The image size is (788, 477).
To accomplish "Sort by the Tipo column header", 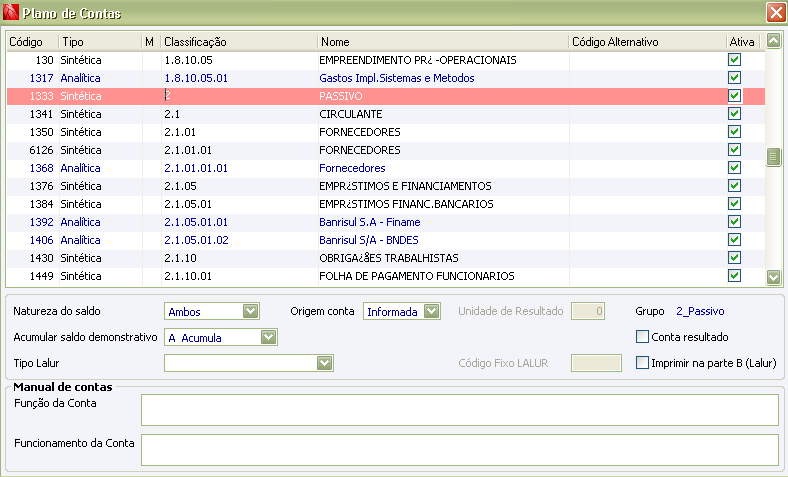I will tap(101, 42).
